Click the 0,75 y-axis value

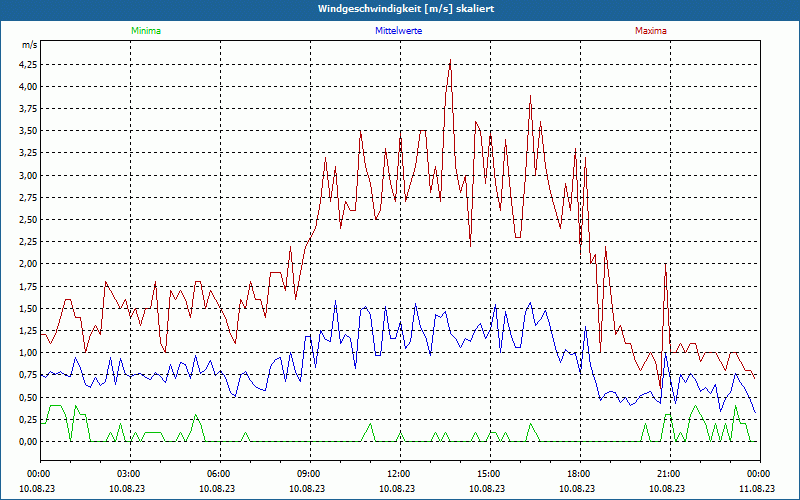28,375
